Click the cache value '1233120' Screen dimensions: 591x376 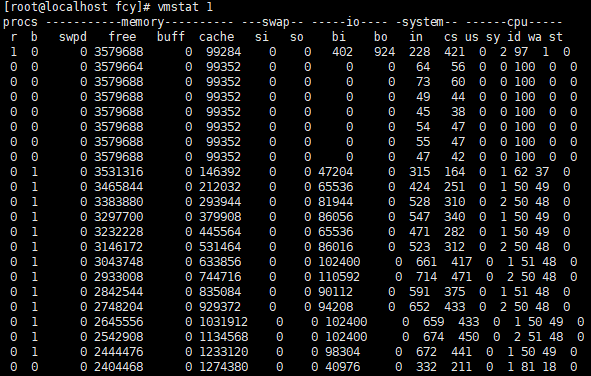[x=224, y=352]
